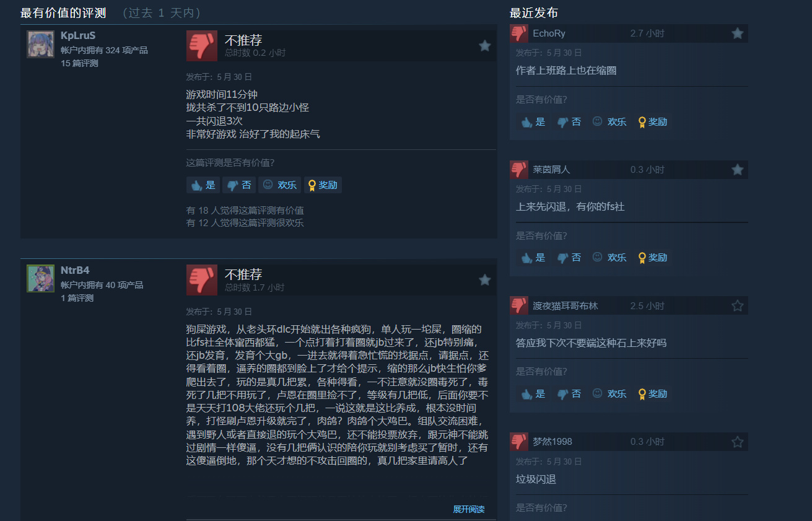This screenshot has width=812, height=521.
Task: Click the star icon next to EchoRy's review
Action: (737, 33)
